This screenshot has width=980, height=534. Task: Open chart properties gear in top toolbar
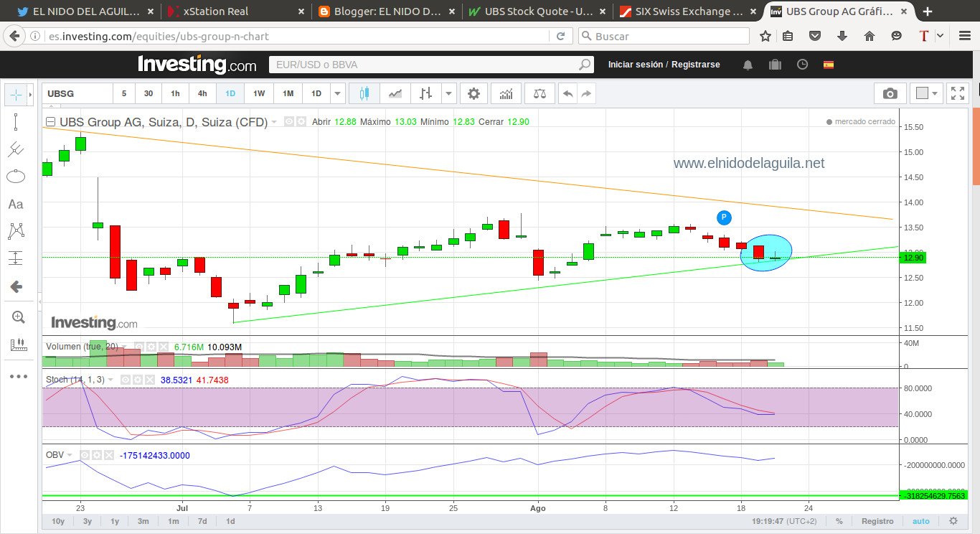click(473, 93)
